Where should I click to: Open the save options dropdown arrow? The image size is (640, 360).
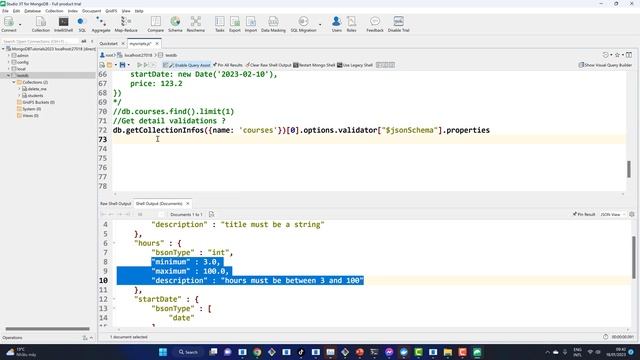pos(129,65)
